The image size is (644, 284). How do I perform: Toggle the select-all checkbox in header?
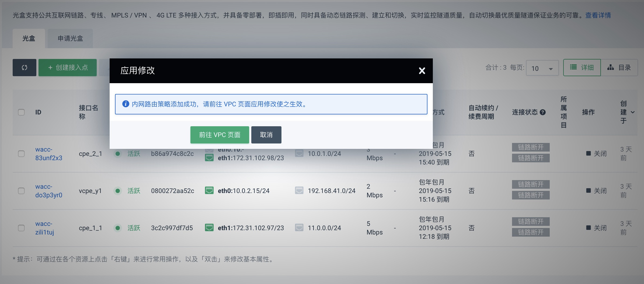coord(21,112)
